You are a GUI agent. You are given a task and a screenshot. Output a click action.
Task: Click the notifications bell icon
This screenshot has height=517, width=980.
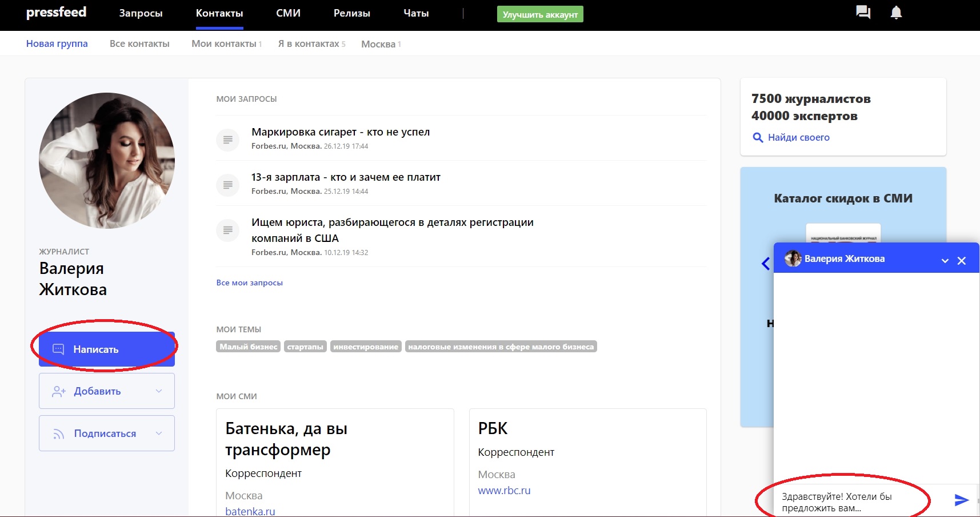click(x=896, y=13)
